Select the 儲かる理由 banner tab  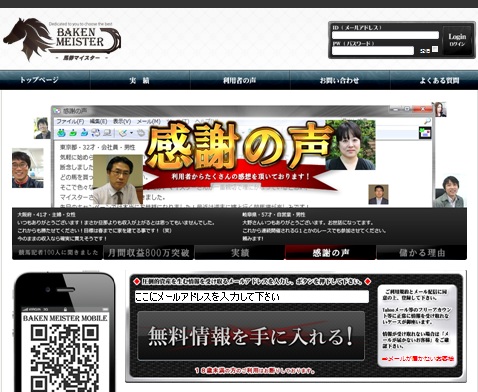click(x=422, y=253)
